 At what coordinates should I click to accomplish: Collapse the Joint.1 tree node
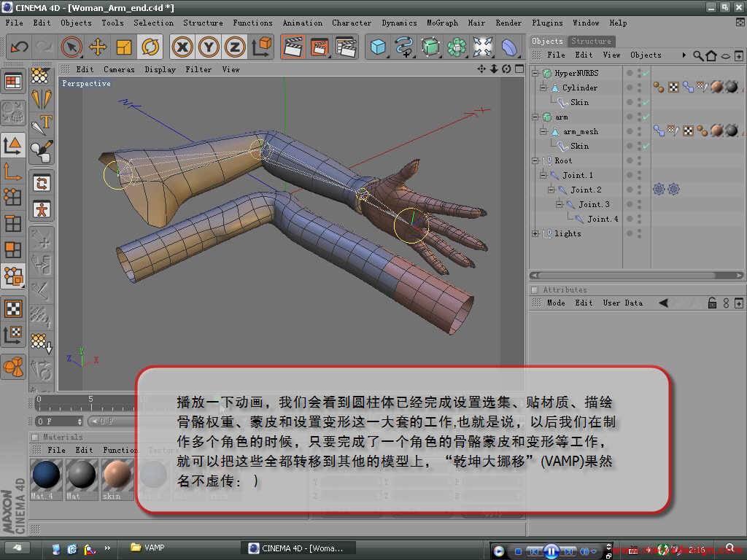[x=543, y=175]
